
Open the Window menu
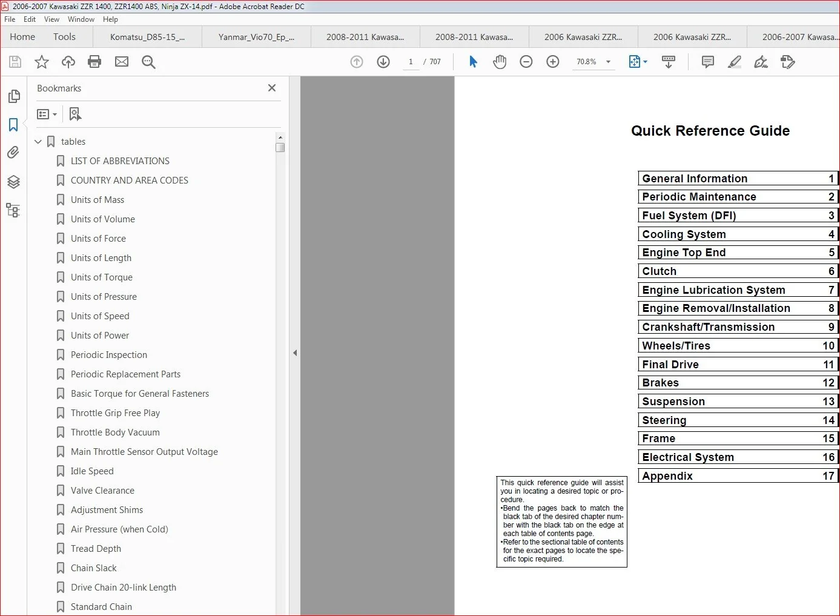81,19
